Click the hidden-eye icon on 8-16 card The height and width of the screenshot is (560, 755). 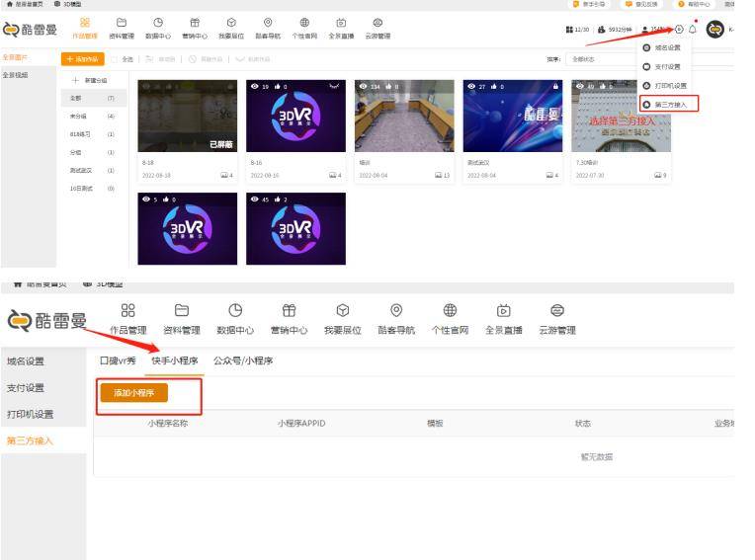coord(334,86)
